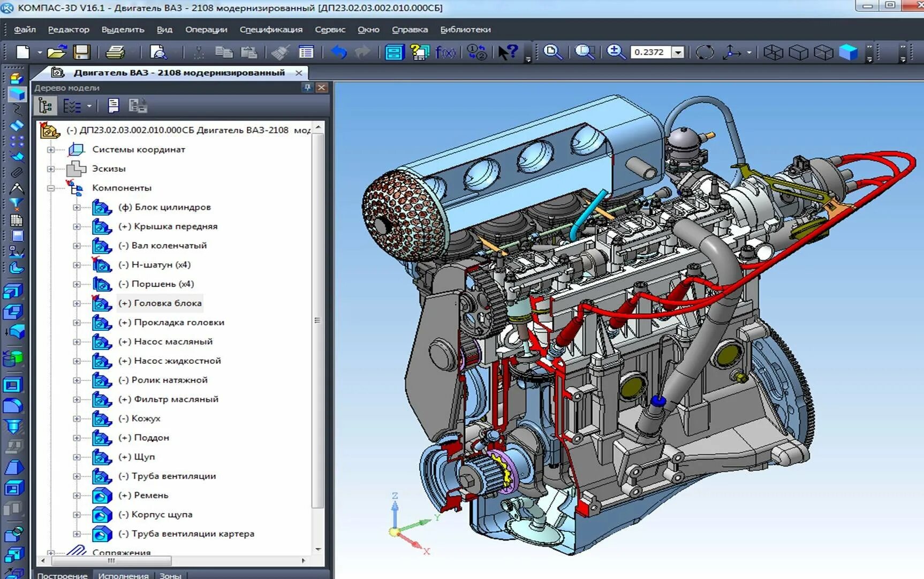The width and height of the screenshot is (924, 579).
Task: Click the model tree vertical scrollbar
Action: (x=317, y=321)
